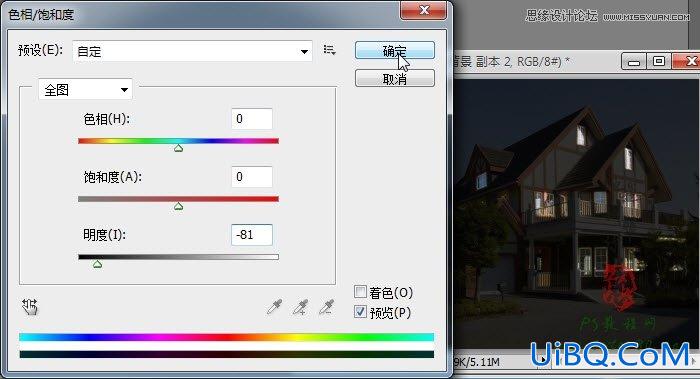Minimize the 背景 副本 2 document window
700x379 pixels.
633,62
